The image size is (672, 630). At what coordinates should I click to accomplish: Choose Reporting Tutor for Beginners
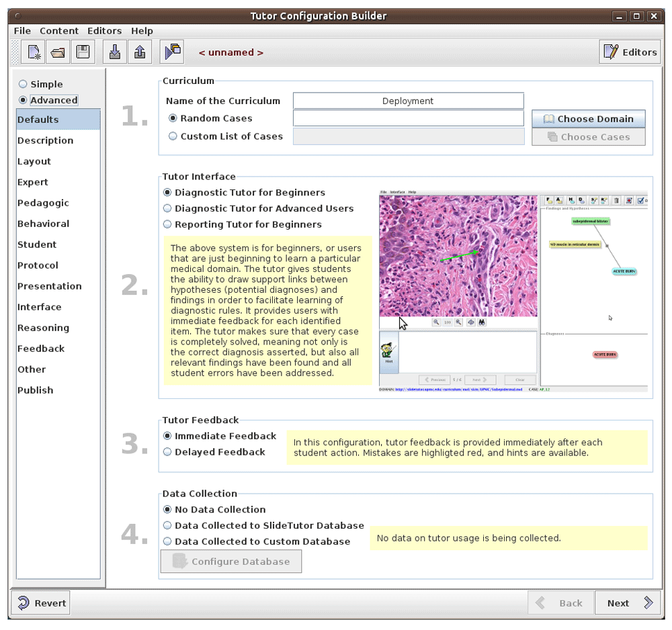tap(242, 224)
